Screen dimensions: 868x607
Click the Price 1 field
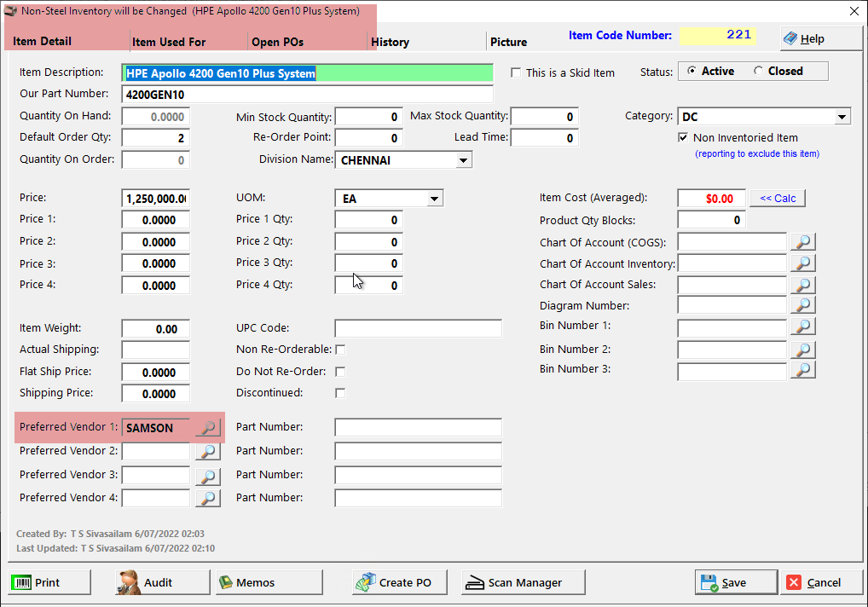155,220
